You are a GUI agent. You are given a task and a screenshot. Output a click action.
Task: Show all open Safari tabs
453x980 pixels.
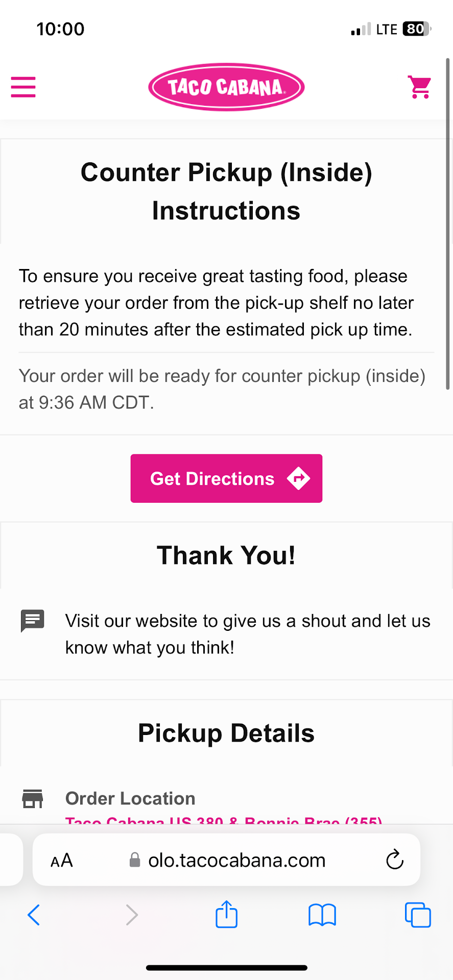click(418, 915)
